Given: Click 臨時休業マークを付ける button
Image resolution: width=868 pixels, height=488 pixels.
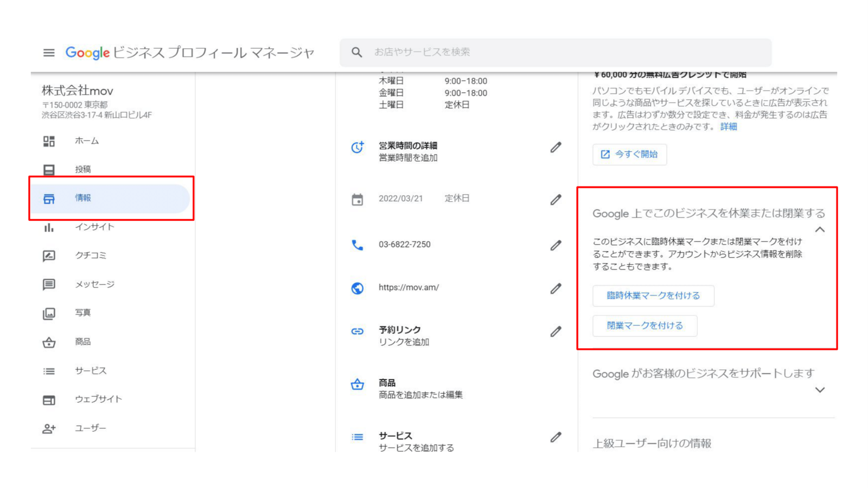Looking at the screenshot, I should coord(653,296).
